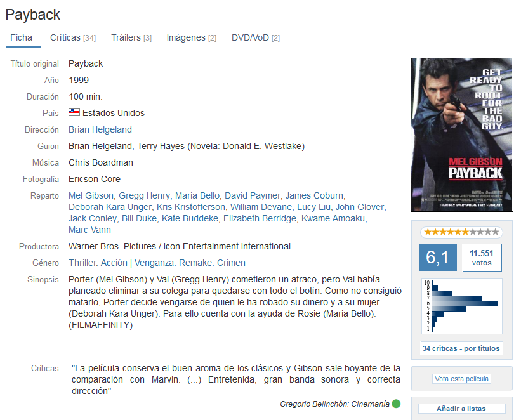Click the rating histogram chart

pyautogui.click(x=462, y=306)
